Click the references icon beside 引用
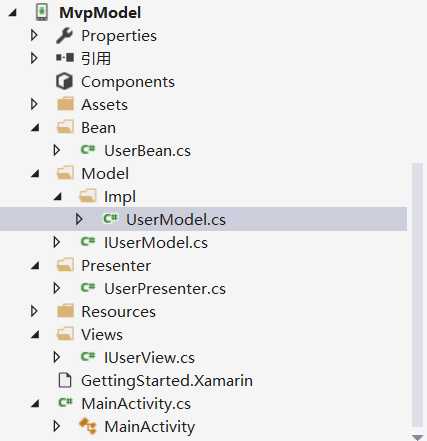 (x=65, y=58)
